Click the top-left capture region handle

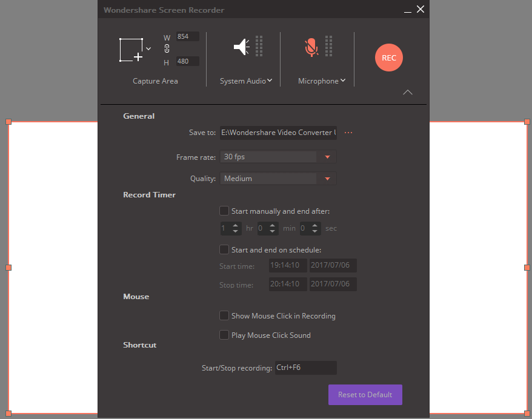[9, 122]
